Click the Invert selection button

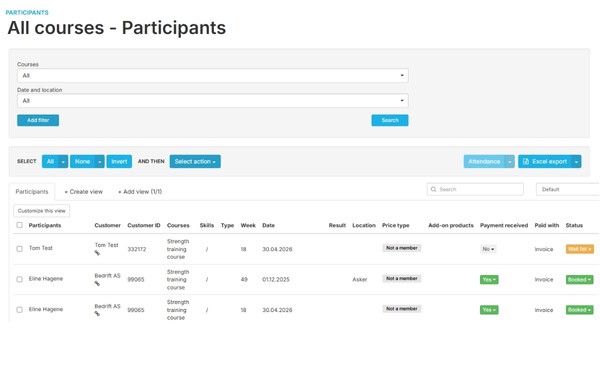pyautogui.click(x=119, y=161)
